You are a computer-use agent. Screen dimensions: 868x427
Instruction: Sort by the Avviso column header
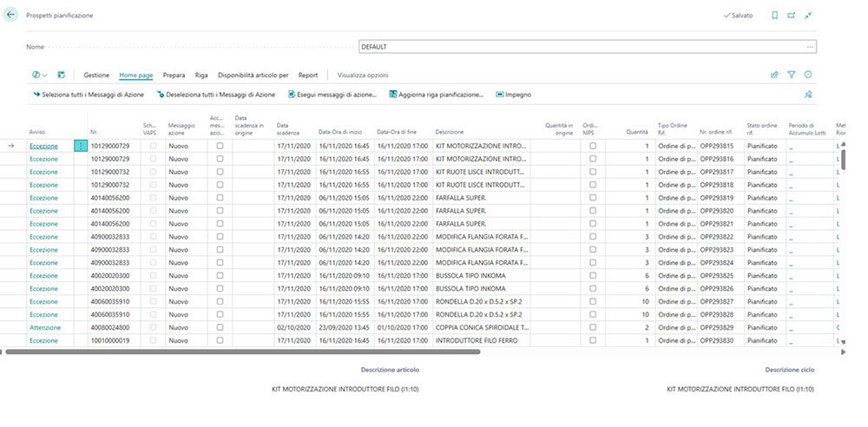[37, 133]
